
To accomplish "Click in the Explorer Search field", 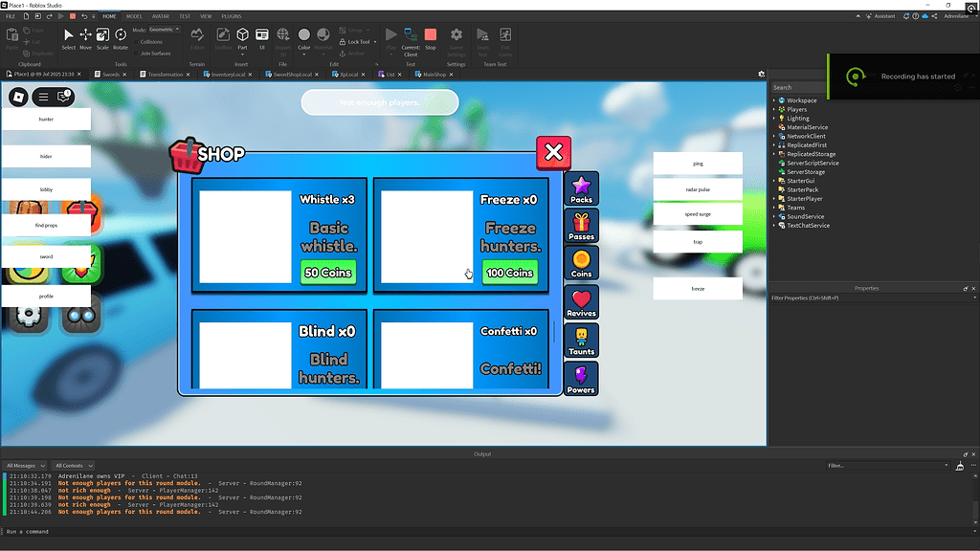I will point(798,87).
